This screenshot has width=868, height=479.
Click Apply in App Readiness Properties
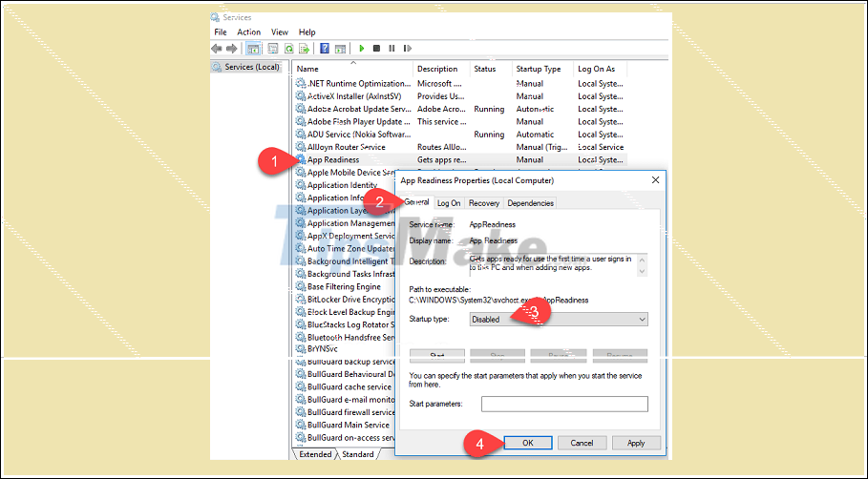[x=636, y=443]
